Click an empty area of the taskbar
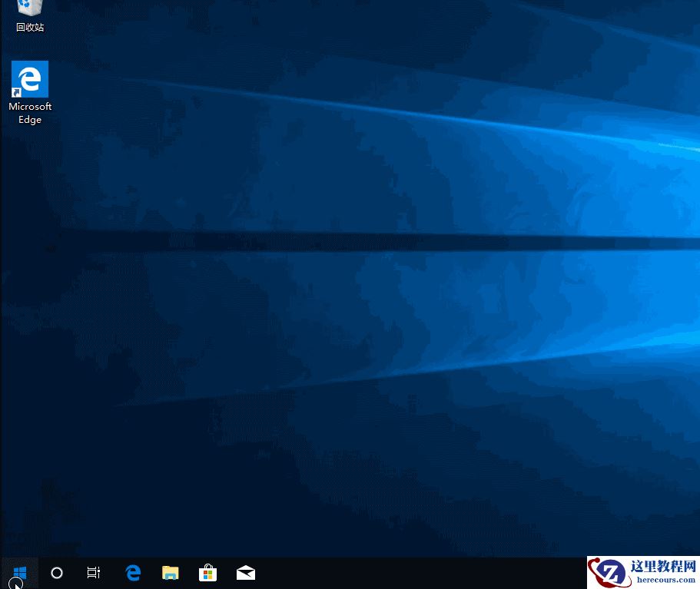This screenshot has width=700, height=589. click(x=384, y=573)
